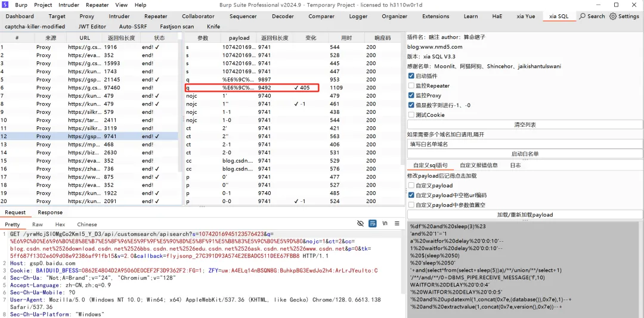Viewport: 644px width, 318px height.
Task: Switch to the Target tab
Action: point(57,17)
